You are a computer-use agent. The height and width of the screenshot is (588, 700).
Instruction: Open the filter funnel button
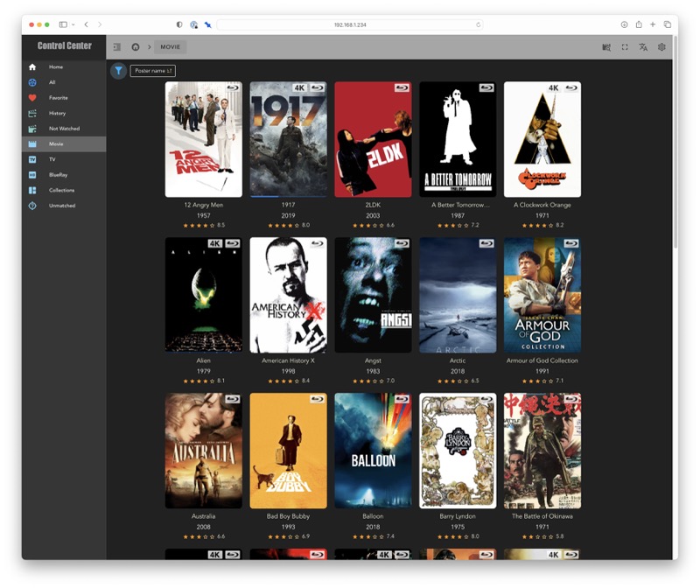(118, 71)
